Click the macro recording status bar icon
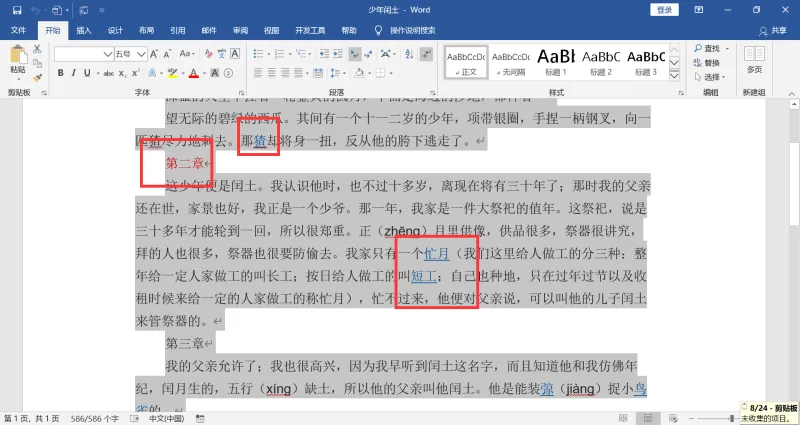The height and width of the screenshot is (425, 800). (x=201, y=418)
